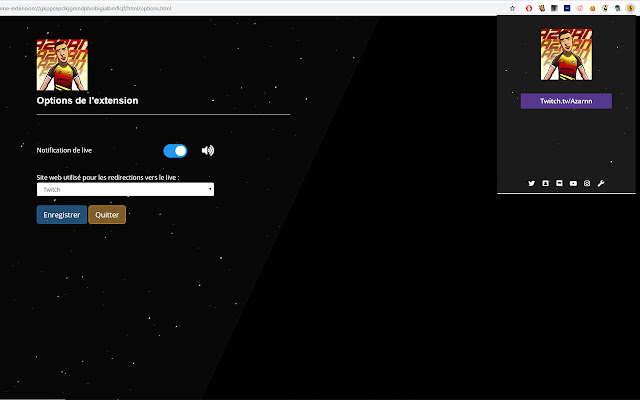
Task: Click the teal hooded figure extension icon
Action: 618,8
